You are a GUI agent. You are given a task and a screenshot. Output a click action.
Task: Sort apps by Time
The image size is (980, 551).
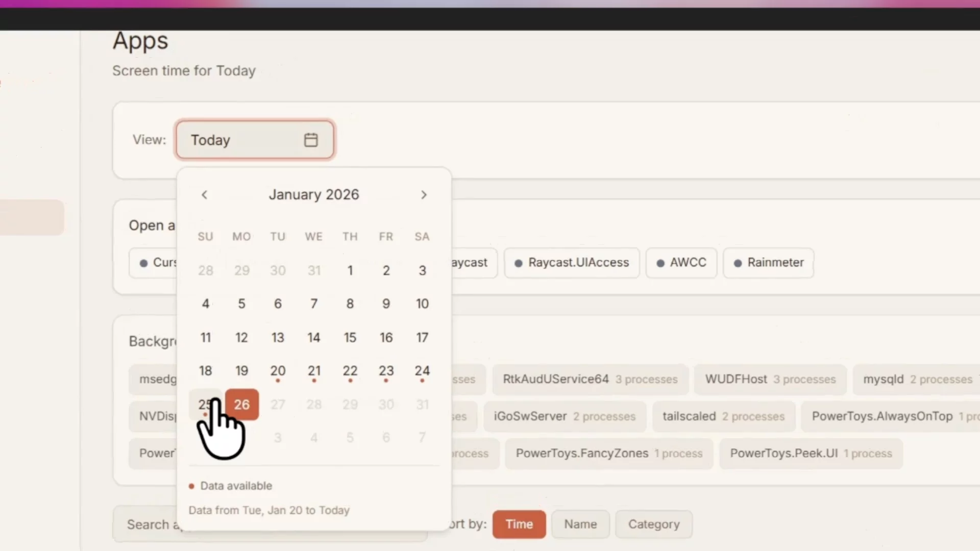pos(519,524)
